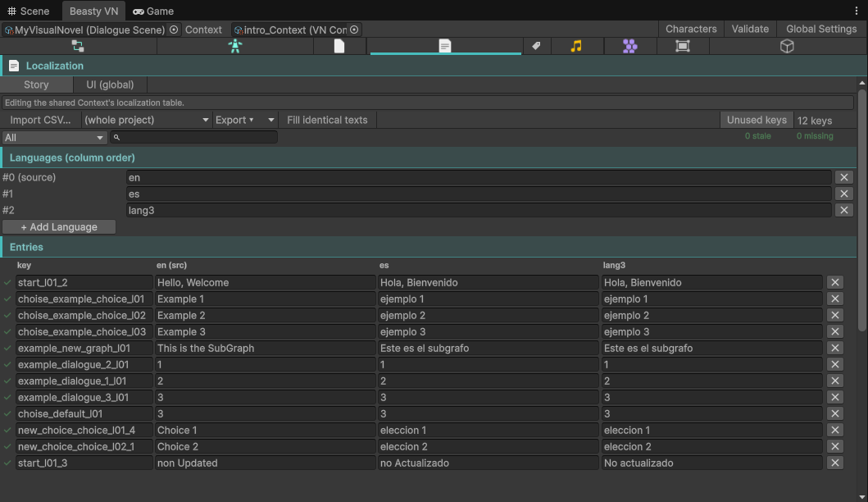This screenshot has height=502, width=868.
Task: Open the '(whole project)' scope dropdown
Action: [x=146, y=120]
